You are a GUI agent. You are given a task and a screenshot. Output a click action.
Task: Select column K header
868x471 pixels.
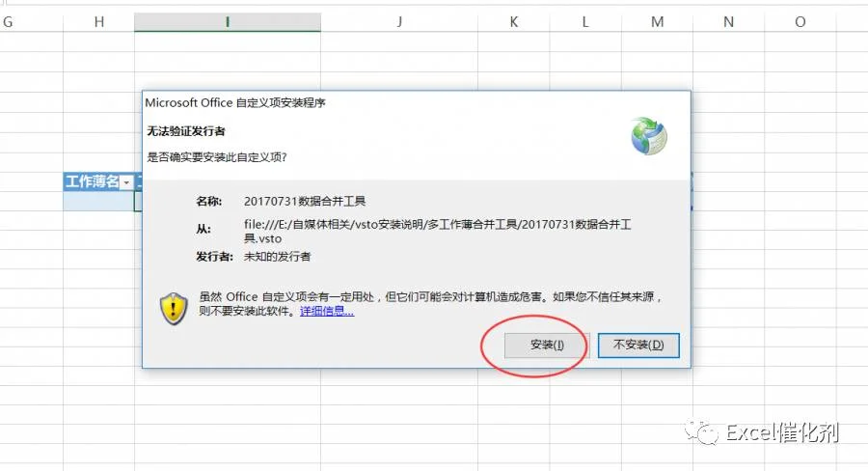click(x=514, y=22)
